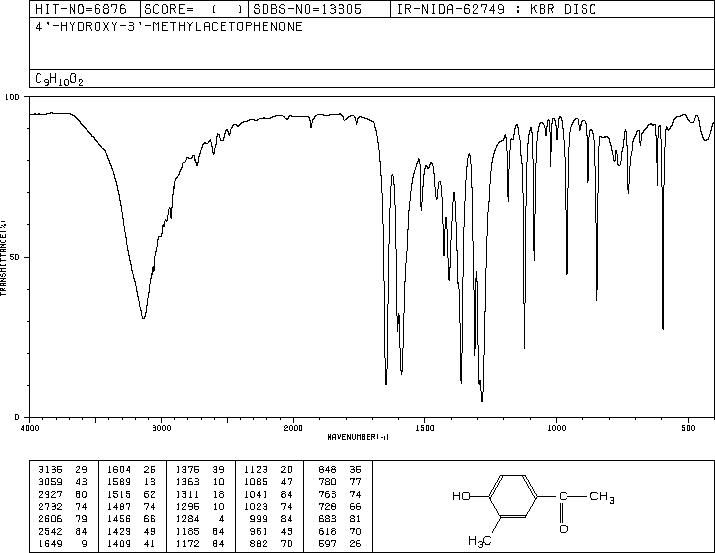The image size is (715, 553).
Task: Click the 1500 wavenumber axis label
Action: [x=425, y=428]
